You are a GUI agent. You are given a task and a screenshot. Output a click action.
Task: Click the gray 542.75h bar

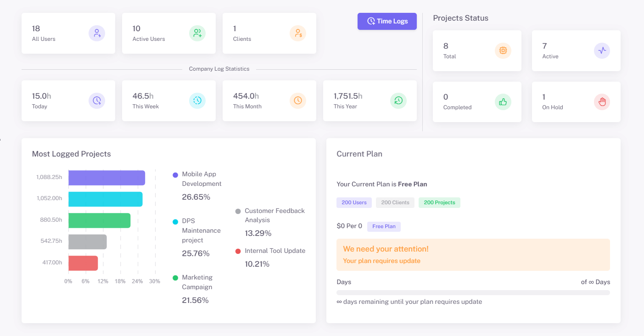88,242
